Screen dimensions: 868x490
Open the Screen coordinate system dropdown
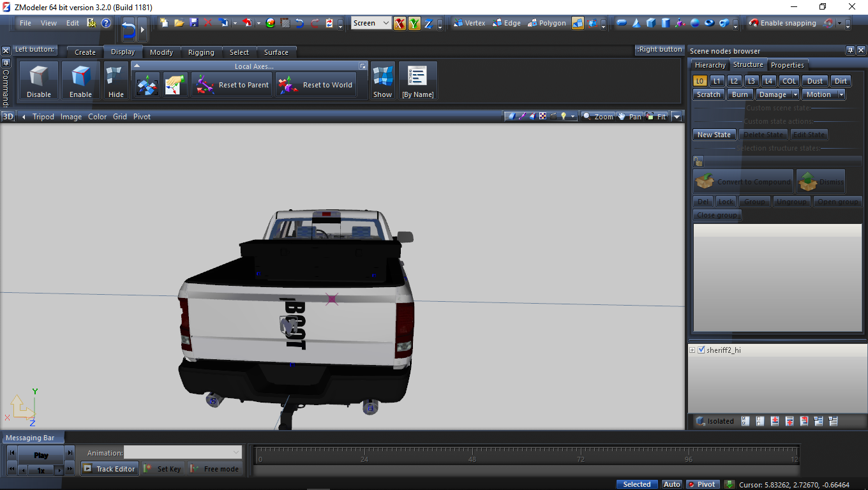tap(371, 23)
